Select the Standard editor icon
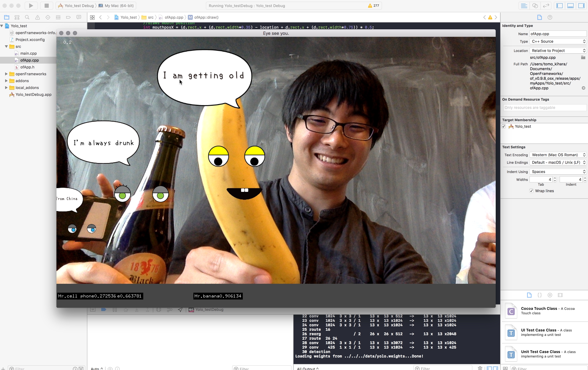 pyautogui.click(x=524, y=6)
